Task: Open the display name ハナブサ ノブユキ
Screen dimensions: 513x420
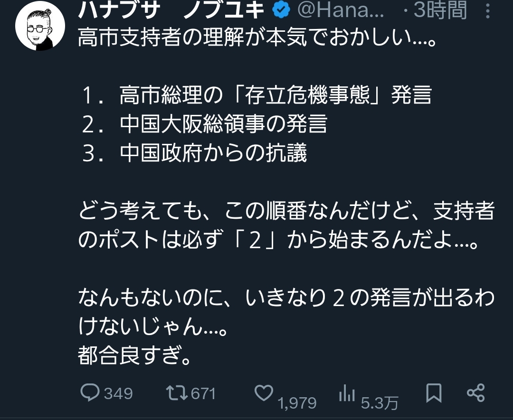Action: (171, 9)
